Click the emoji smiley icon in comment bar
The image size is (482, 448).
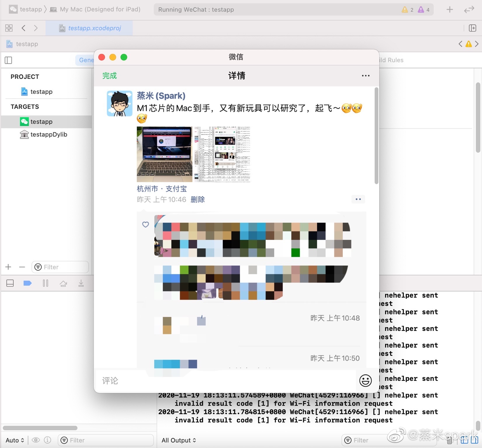tap(365, 381)
